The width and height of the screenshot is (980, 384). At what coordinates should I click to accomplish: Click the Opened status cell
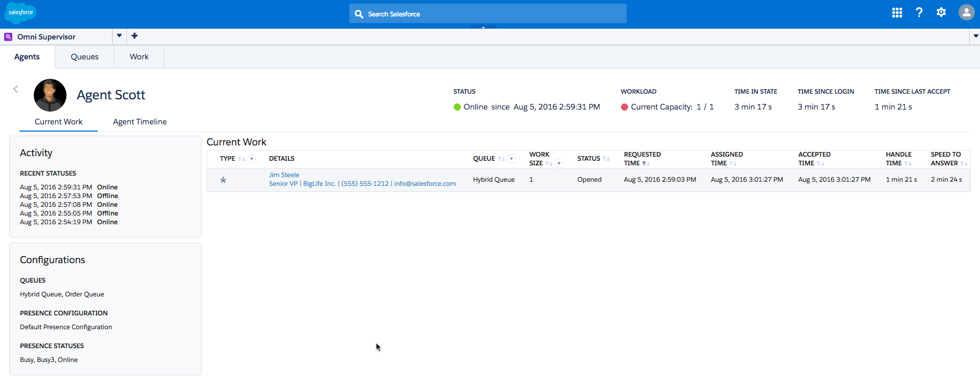589,180
